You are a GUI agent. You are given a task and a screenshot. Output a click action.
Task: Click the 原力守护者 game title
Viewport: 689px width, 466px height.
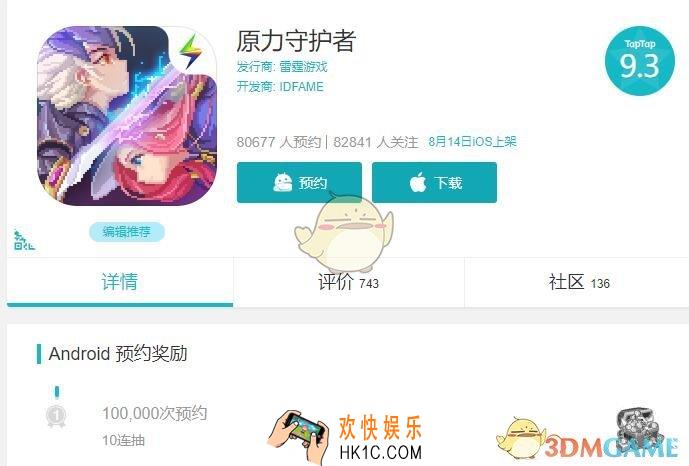(296, 41)
